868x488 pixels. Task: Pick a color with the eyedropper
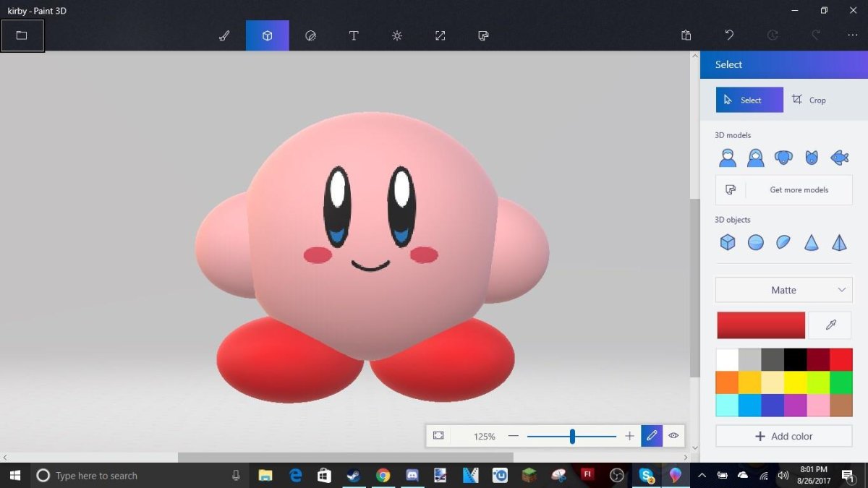830,325
